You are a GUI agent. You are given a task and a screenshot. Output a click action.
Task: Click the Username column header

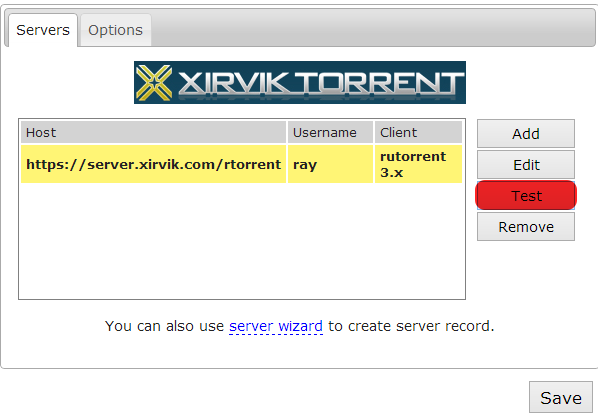coord(330,132)
